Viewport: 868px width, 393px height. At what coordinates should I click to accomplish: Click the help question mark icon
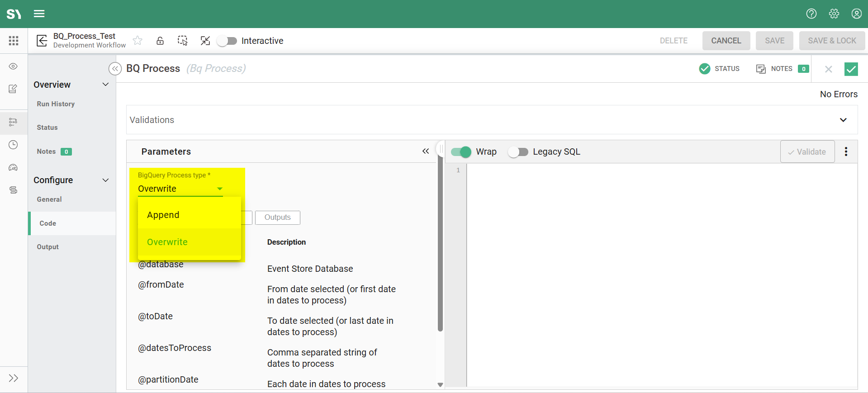pyautogui.click(x=811, y=14)
